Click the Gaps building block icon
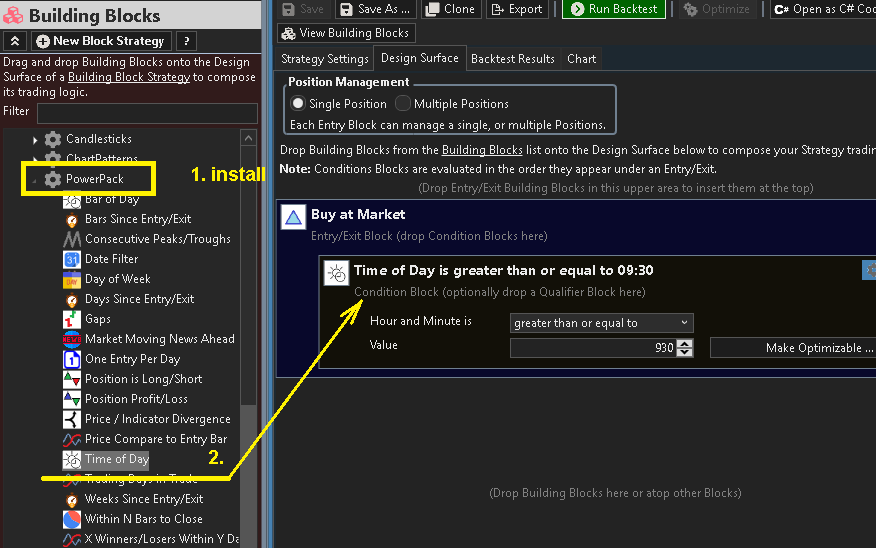The width and height of the screenshot is (876, 548). click(x=72, y=319)
